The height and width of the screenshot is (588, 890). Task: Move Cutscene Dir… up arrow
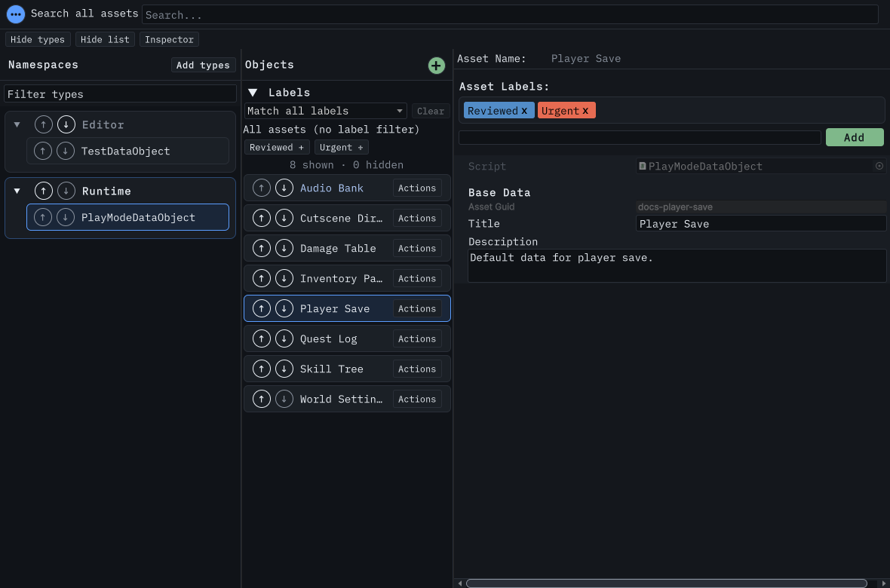click(262, 218)
